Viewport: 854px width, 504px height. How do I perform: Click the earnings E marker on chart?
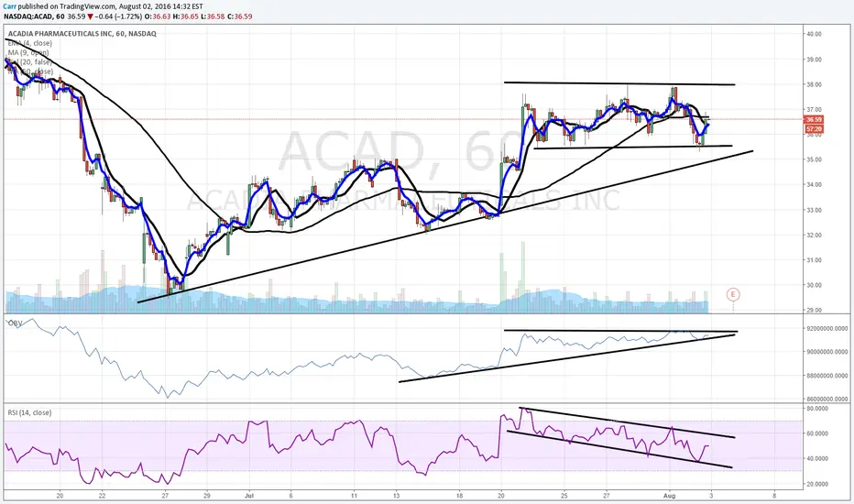coord(733,295)
